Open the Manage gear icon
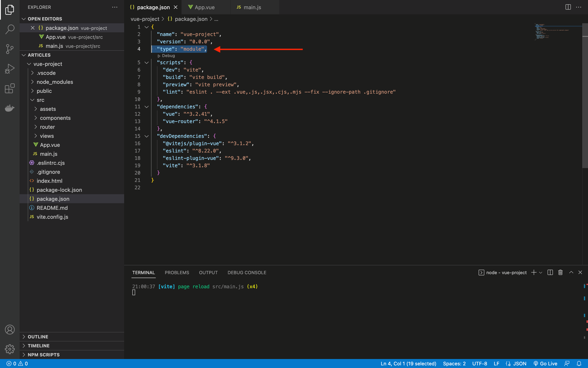This screenshot has width=588, height=368. 10,349
